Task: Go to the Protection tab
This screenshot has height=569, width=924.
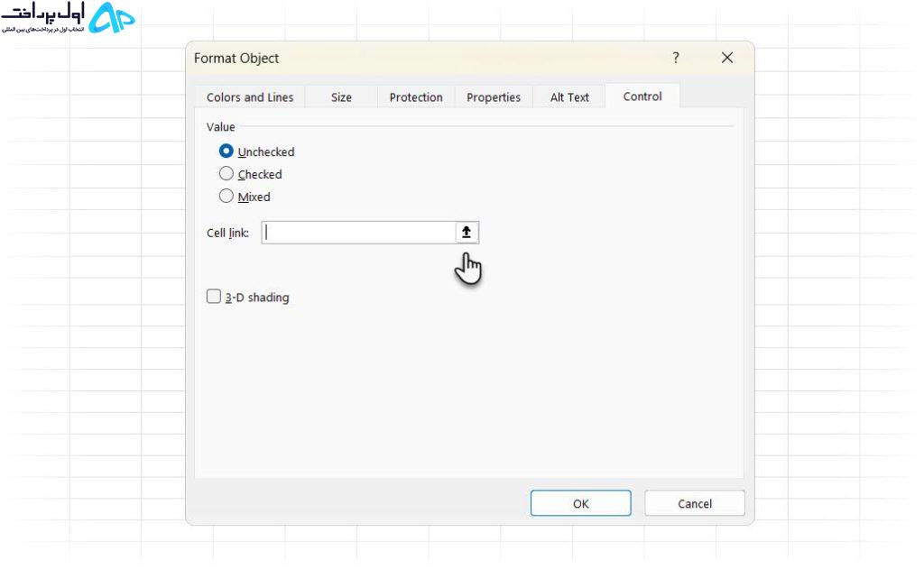Action: pos(416,97)
